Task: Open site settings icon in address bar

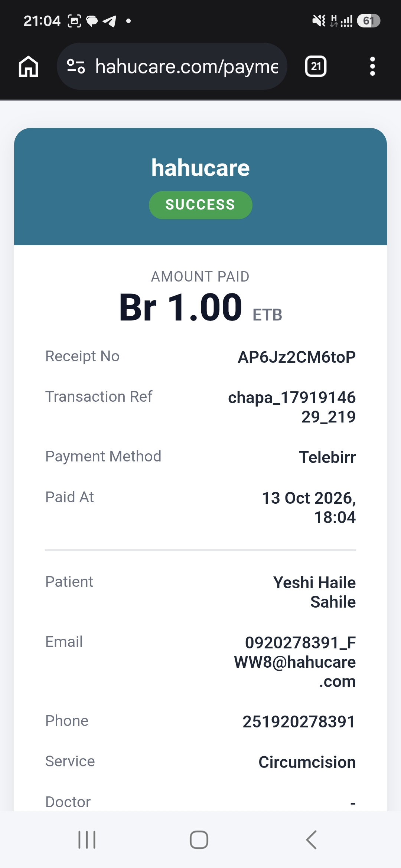Action: [76, 66]
